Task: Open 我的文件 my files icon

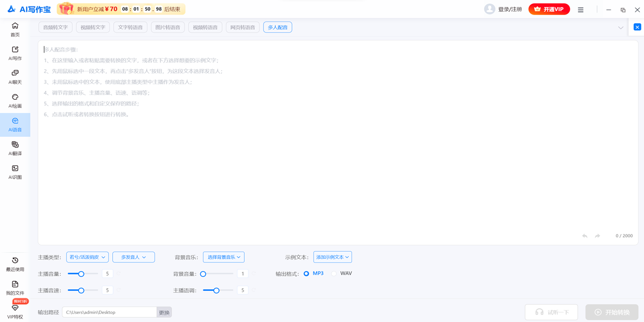Action: tap(15, 284)
